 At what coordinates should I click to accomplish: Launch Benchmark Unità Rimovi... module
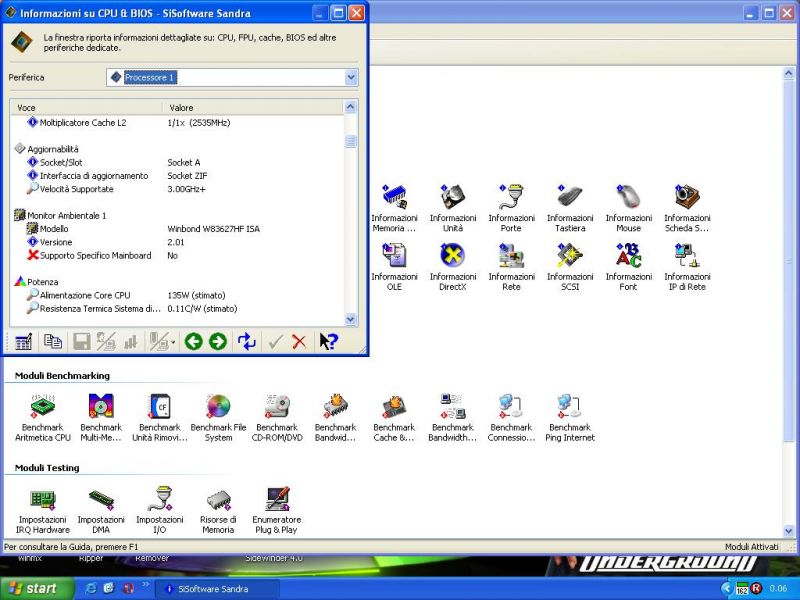[160, 417]
